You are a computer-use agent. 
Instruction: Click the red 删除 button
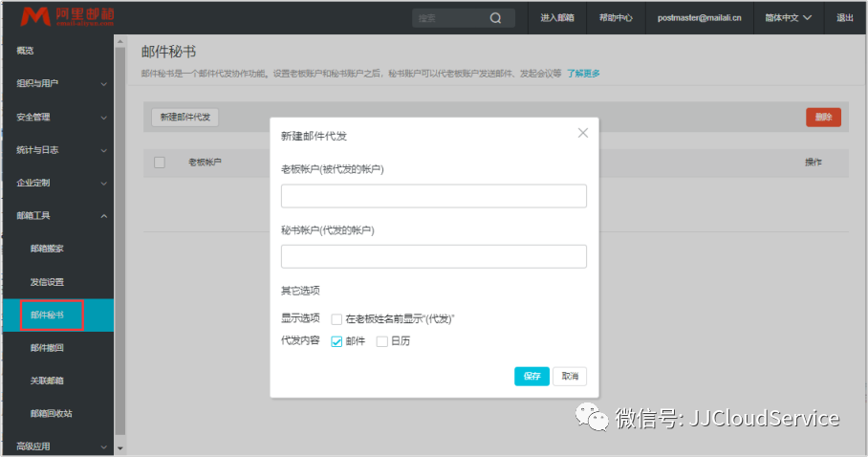[823, 117]
